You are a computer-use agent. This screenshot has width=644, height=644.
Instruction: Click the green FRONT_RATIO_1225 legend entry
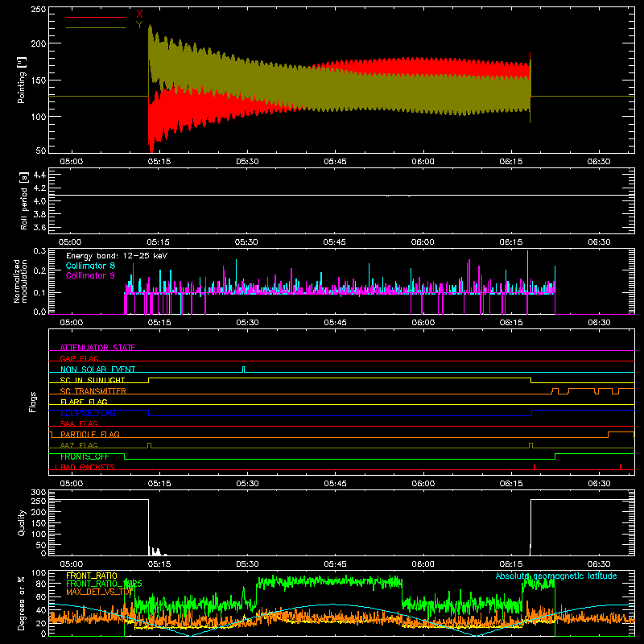point(104,584)
